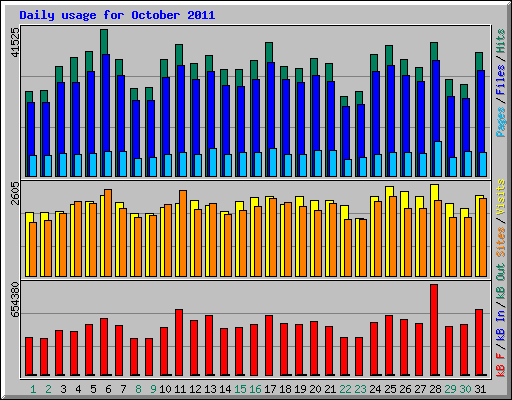
Task: Click day label 21 on the axis
Action: (330, 389)
